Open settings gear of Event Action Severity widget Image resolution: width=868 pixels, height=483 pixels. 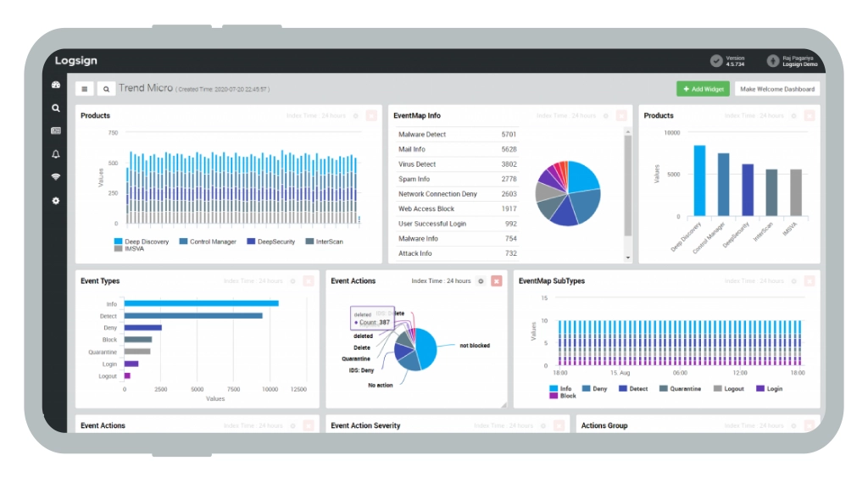543,425
